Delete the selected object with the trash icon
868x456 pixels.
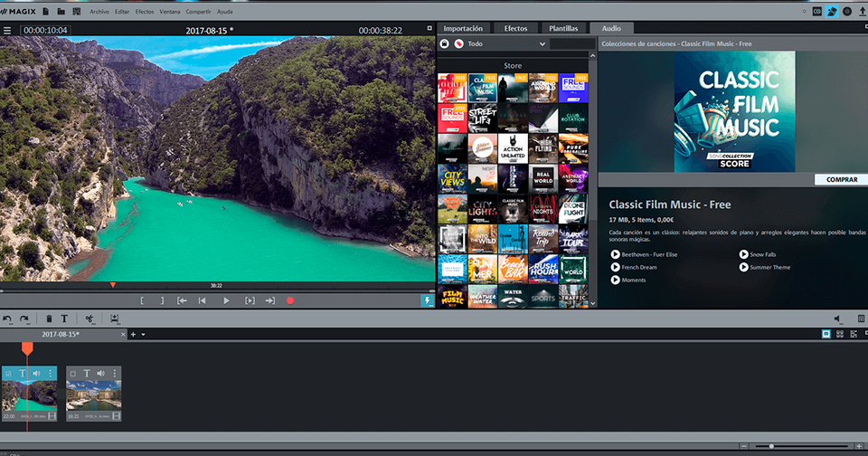coord(49,318)
